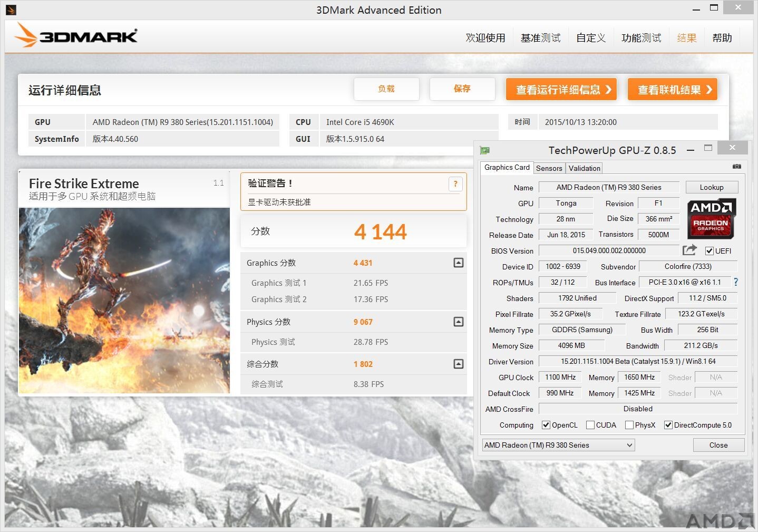Click the 保存 button
This screenshot has width=758, height=532.
[x=462, y=89]
